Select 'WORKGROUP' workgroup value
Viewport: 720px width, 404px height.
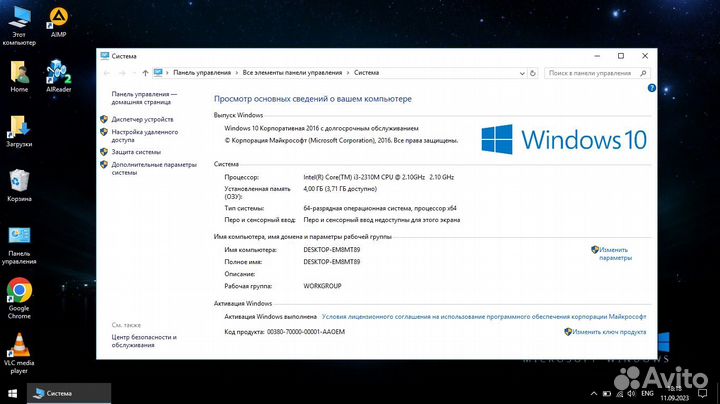pyautogui.click(x=322, y=286)
